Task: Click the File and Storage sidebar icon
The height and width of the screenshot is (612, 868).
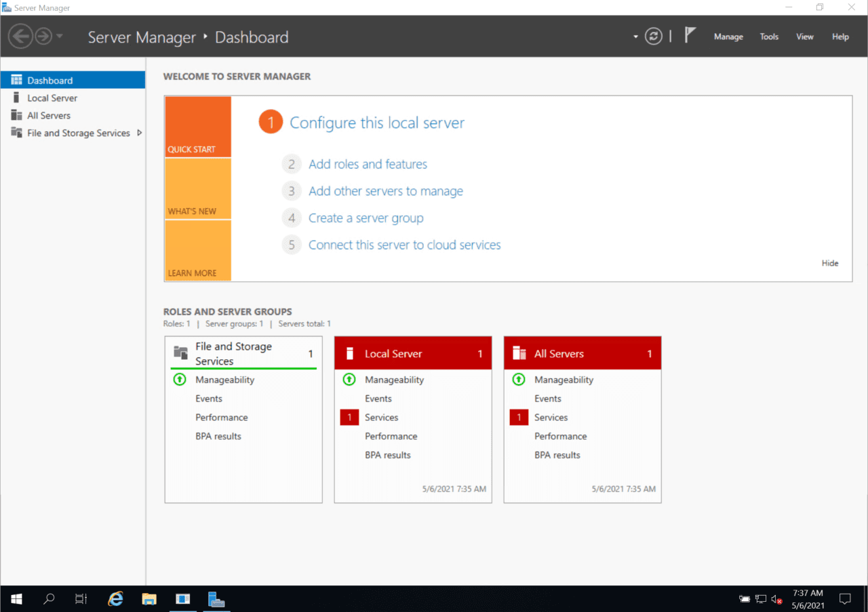Action: point(16,133)
